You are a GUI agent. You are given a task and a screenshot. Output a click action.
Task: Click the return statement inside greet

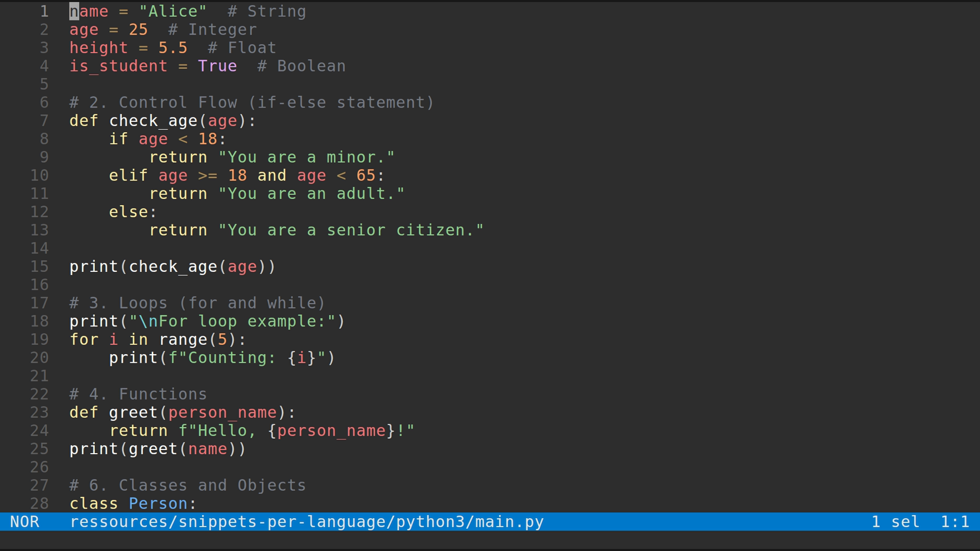(x=139, y=430)
